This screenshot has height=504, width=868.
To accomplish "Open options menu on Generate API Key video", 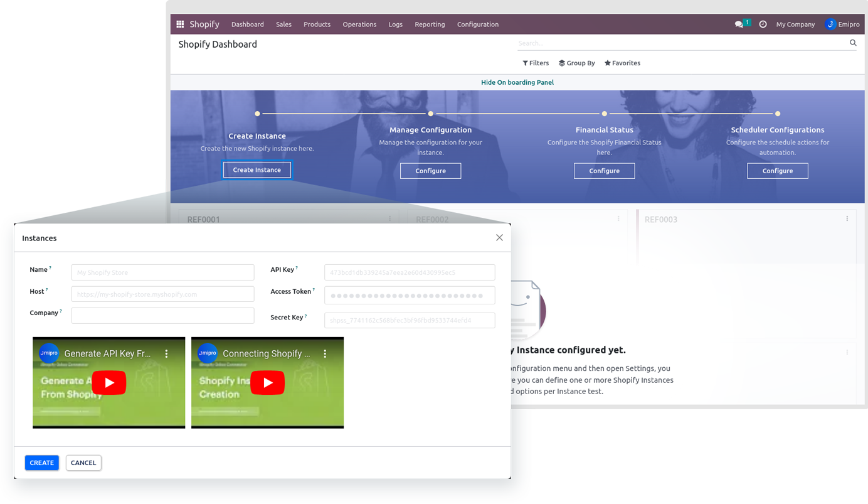I will pyautogui.click(x=166, y=354).
